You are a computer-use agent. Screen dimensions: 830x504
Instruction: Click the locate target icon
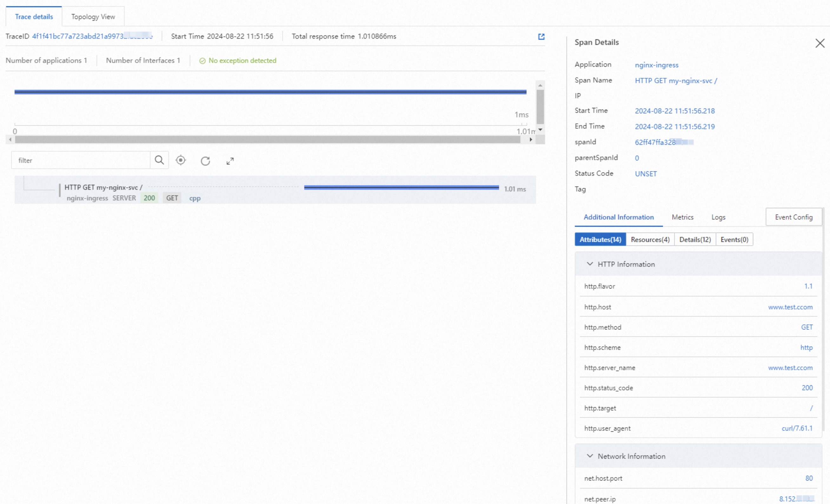(181, 160)
